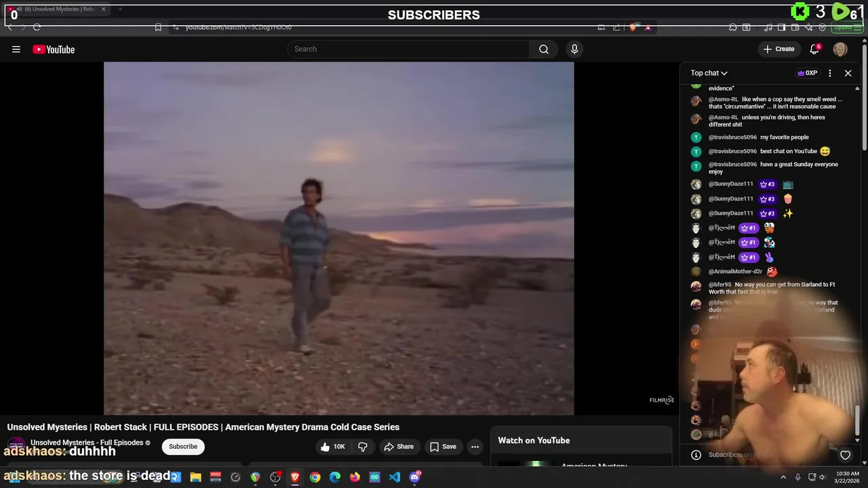
Task: Focus the YouTube search field
Action: coord(409,49)
